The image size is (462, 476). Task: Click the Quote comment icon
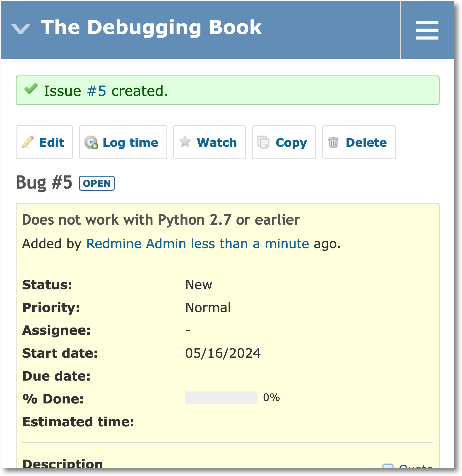click(x=388, y=466)
